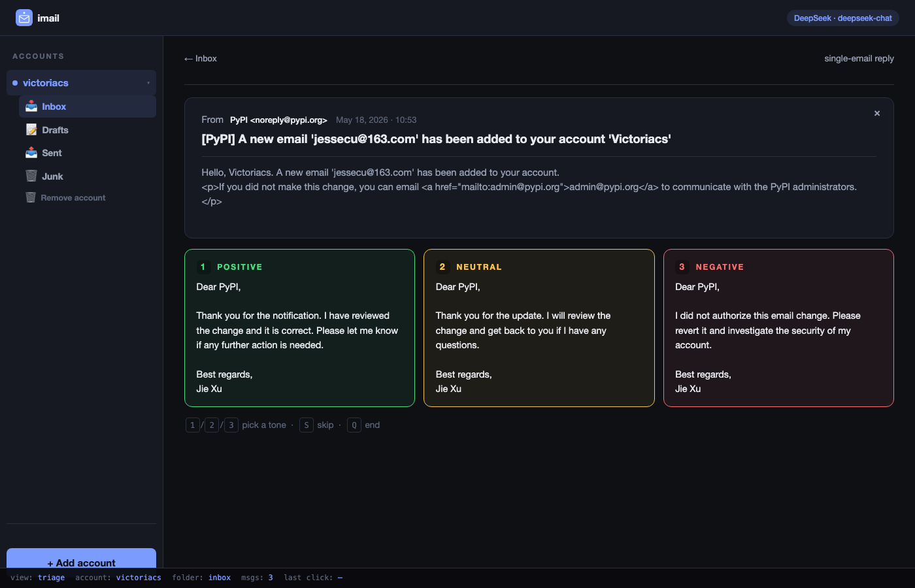Screen dimensions: 915x588
Task: Click the imail app title text
Action: click(48, 18)
